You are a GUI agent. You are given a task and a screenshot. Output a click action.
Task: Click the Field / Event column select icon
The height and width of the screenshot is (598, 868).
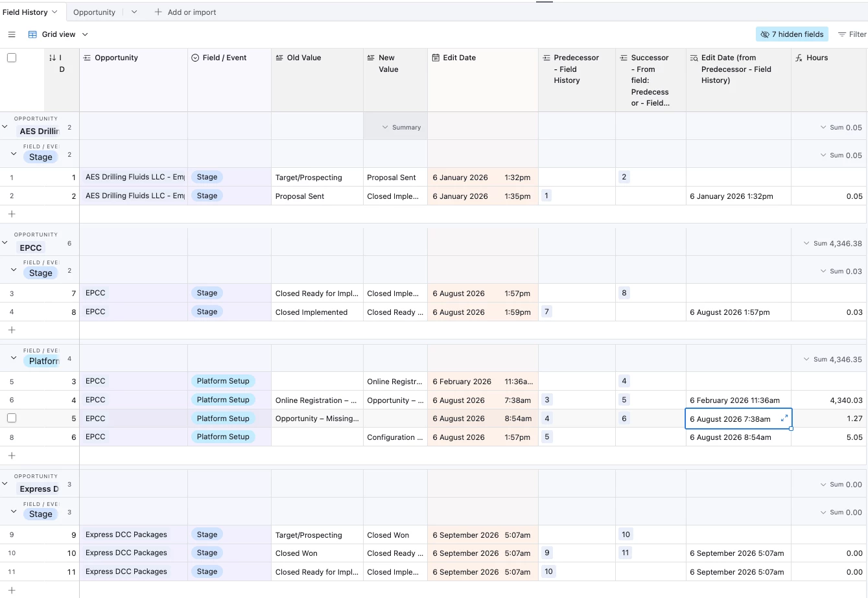195,58
